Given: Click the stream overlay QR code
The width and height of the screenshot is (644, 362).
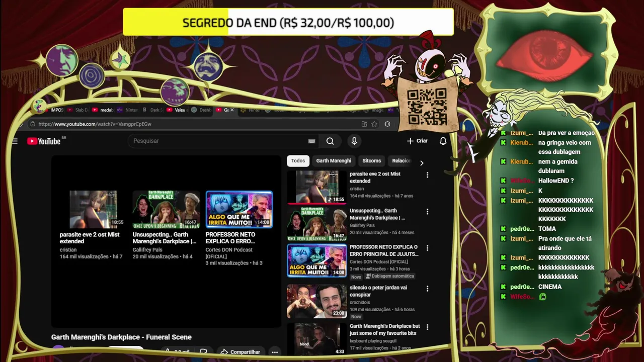Looking at the screenshot, I should tap(427, 106).
